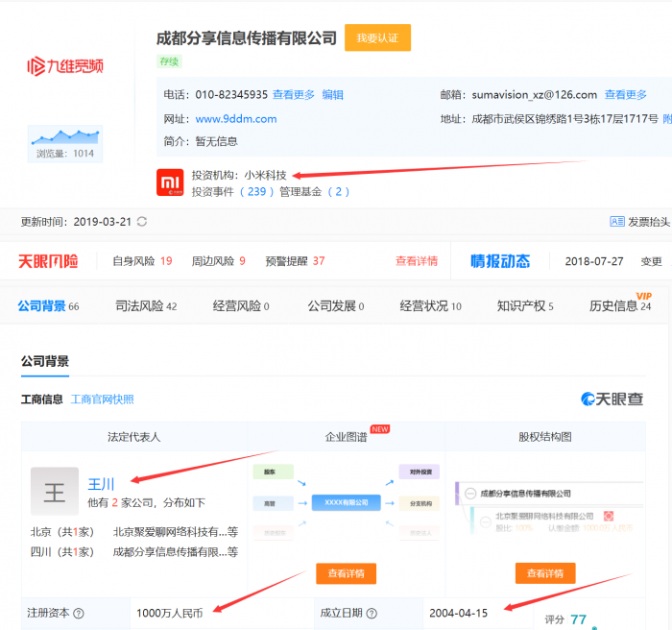The height and width of the screenshot is (630, 672).
Task: Click the 我要认证 button
Action: tap(377, 37)
